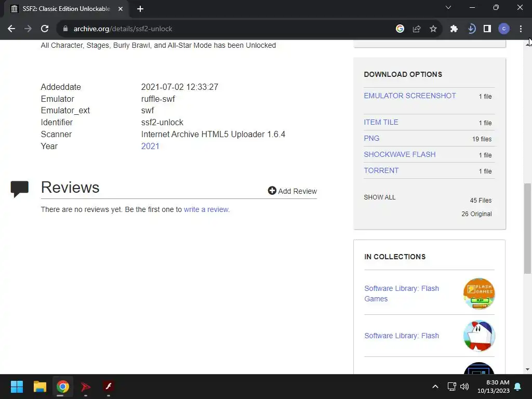This screenshot has height=399, width=532.
Task: Click the emulator value 'ruffle-swf'
Action: [x=158, y=99]
